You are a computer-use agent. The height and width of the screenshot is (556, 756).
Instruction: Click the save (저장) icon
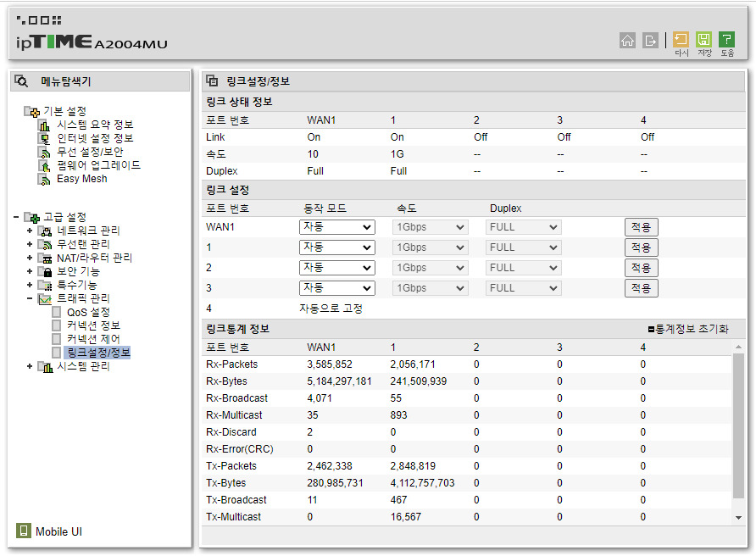[703, 40]
